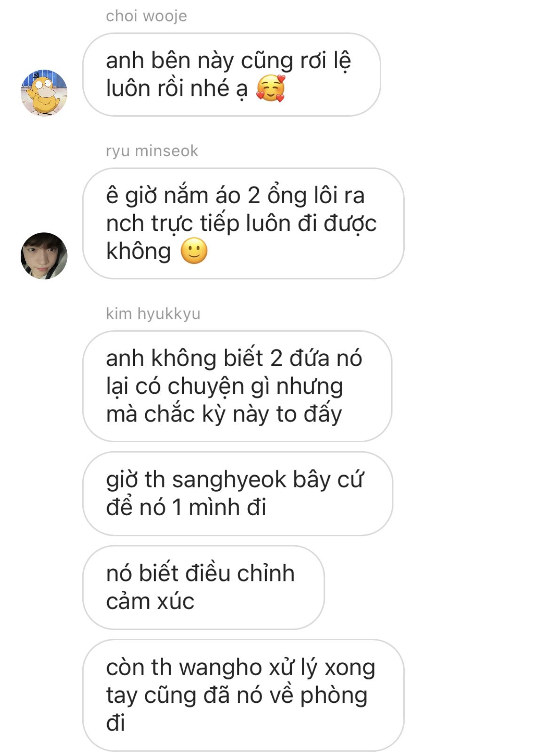The height and width of the screenshot is (756, 550).
Task: Select the 'choi wooje' sender name
Action: [x=146, y=16]
